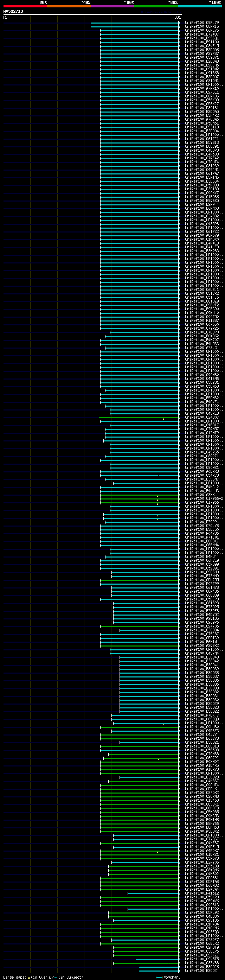This screenshot has width=225, height=980.
Task: Select the UniRef100_Q6T721 label
Action: (202, 139)
